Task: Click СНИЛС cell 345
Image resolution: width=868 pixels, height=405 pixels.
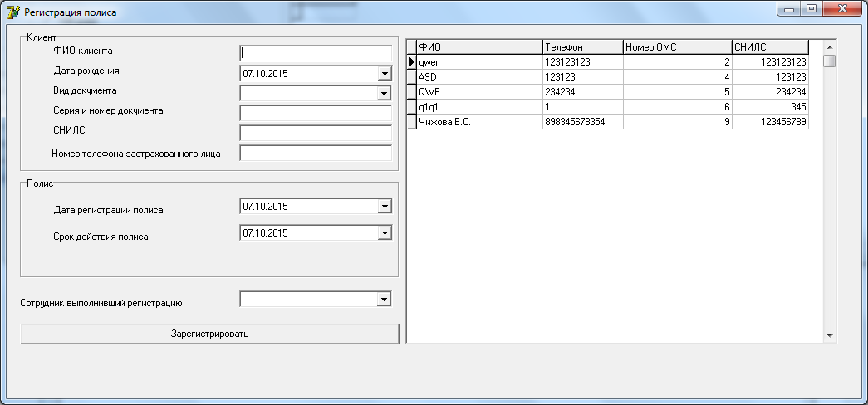Action: coord(770,107)
